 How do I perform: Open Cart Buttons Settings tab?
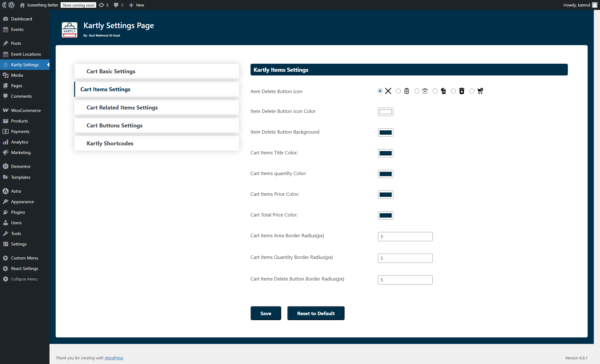click(156, 125)
